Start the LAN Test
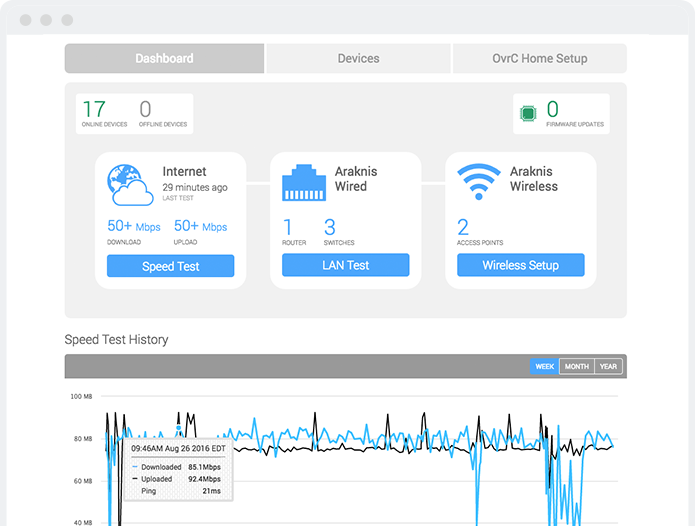 click(x=345, y=265)
